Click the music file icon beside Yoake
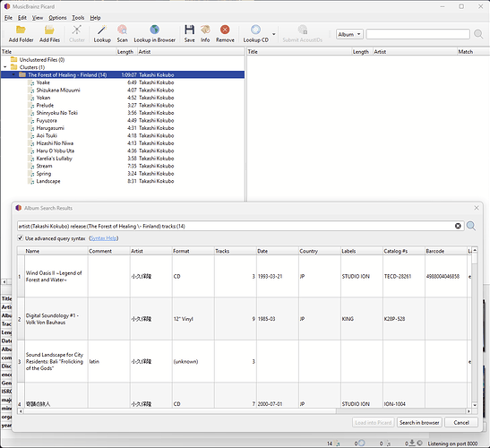This screenshot has height=448, width=490. 31,82
